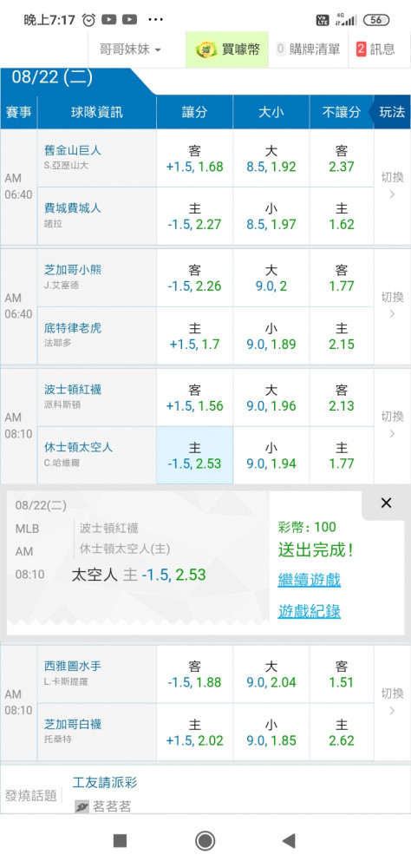This screenshot has height=868, width=411.
Task: Open 訊息 with red badge
Action: coord(375,49)
